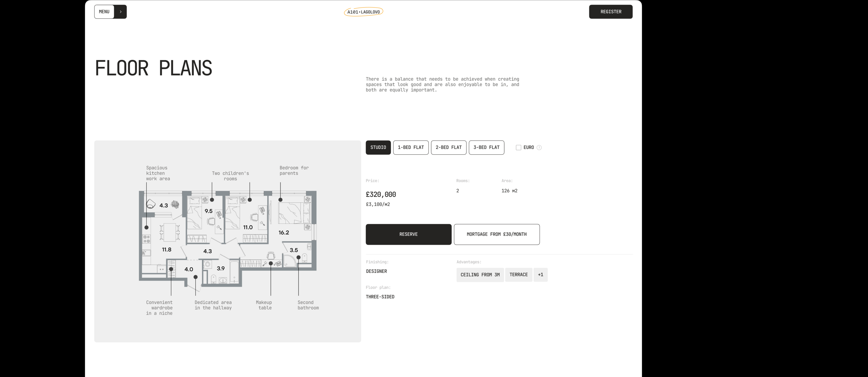The width and height of the screenshot is (868, 377).
Task: Click the wardrobe niche hotspot dot
Action: [171, 269]
